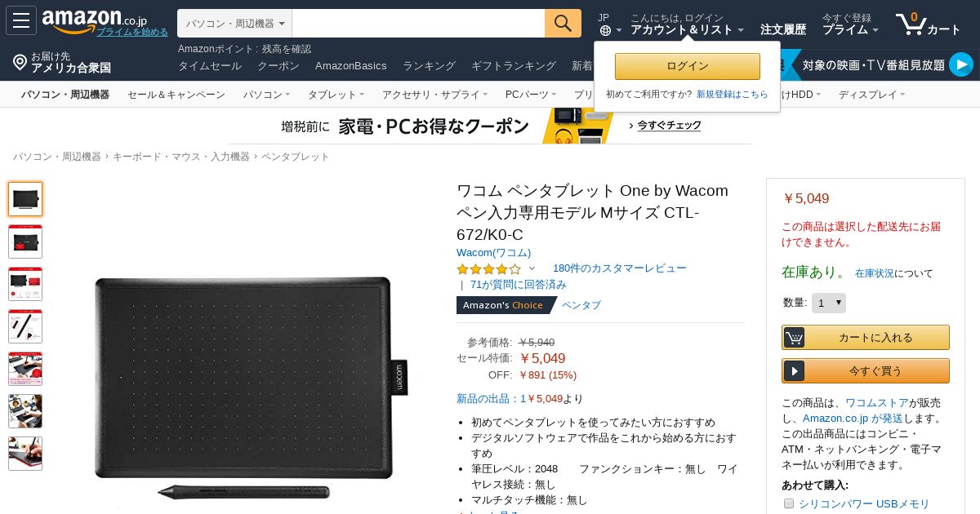Click the blue play button in banner

click(x=961, y=64)
